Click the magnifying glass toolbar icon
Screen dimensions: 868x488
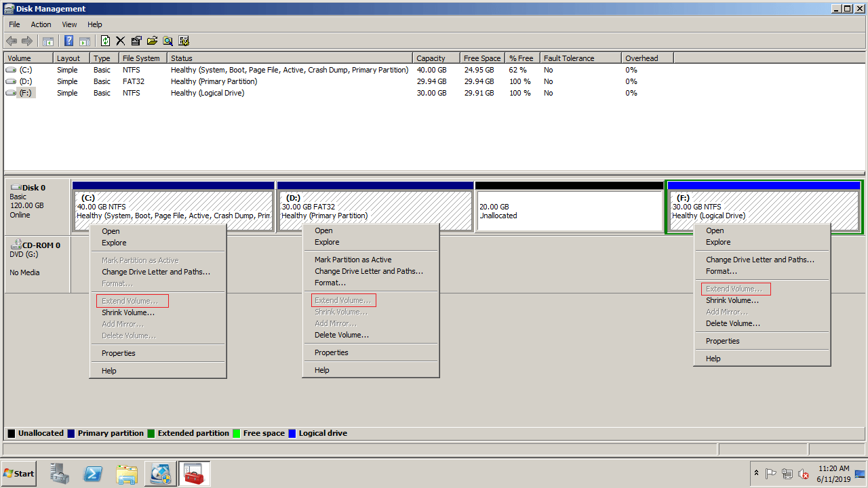pyautogui.click(x=167, y=41)
